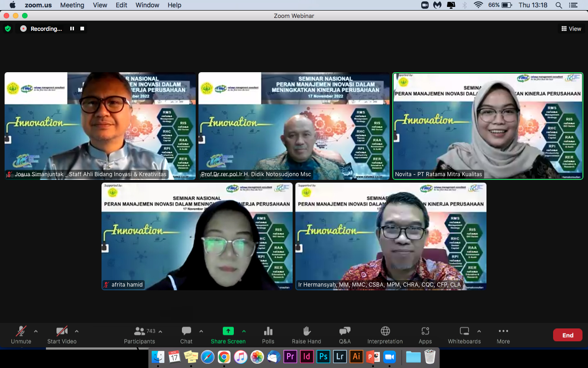588x368 pixels.
Task: Click the Malwarebytes menu bar icon
Action: click(437, 5)
